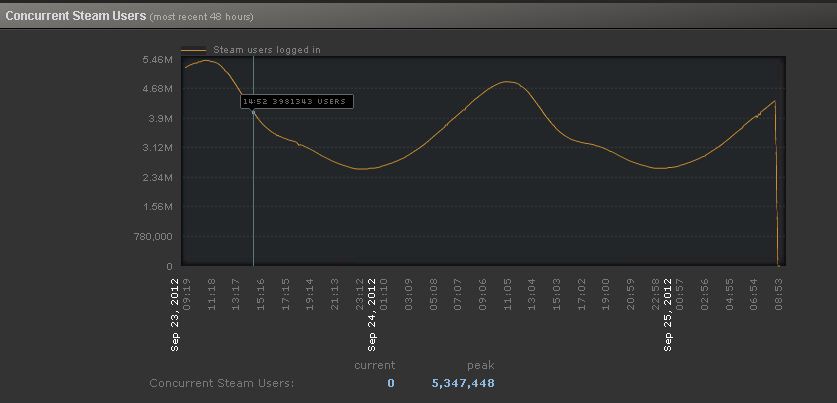The height and width of the screenshot is (403, 837).
Task: Click the 1.56M y-axis label
Action: pos(157,207)
